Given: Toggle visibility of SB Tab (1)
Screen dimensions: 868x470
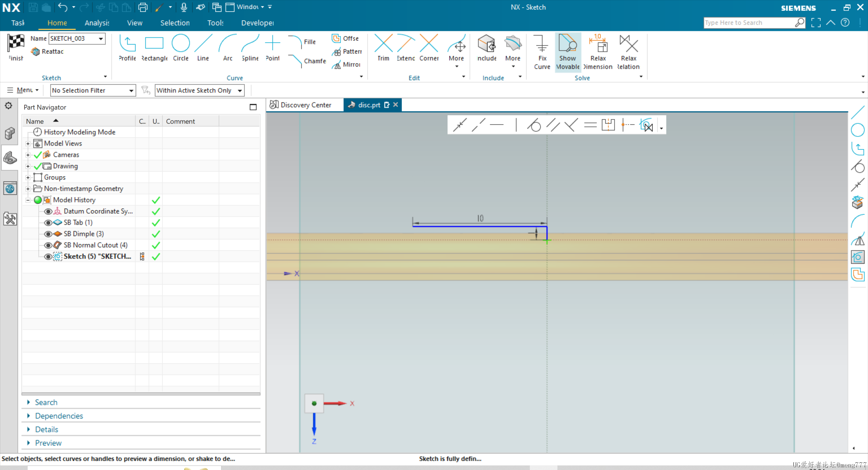Looking at the screenshot, I should click(x=48, y=223).
